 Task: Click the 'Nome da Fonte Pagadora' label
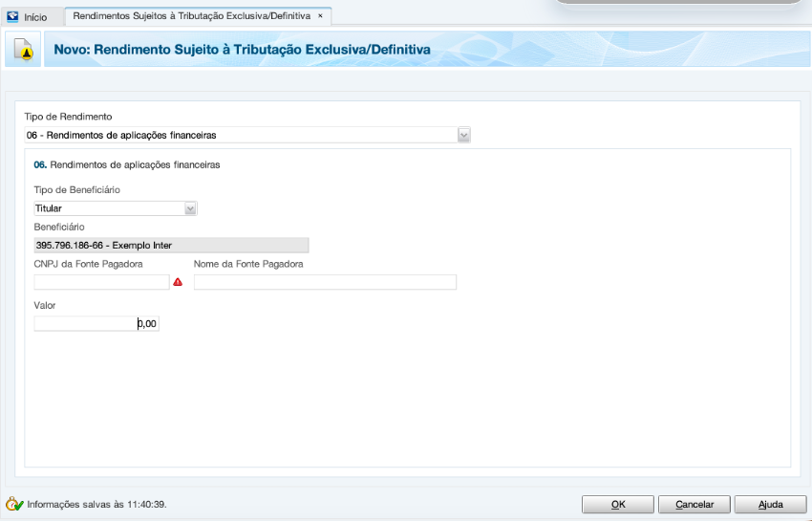[248, 264]
